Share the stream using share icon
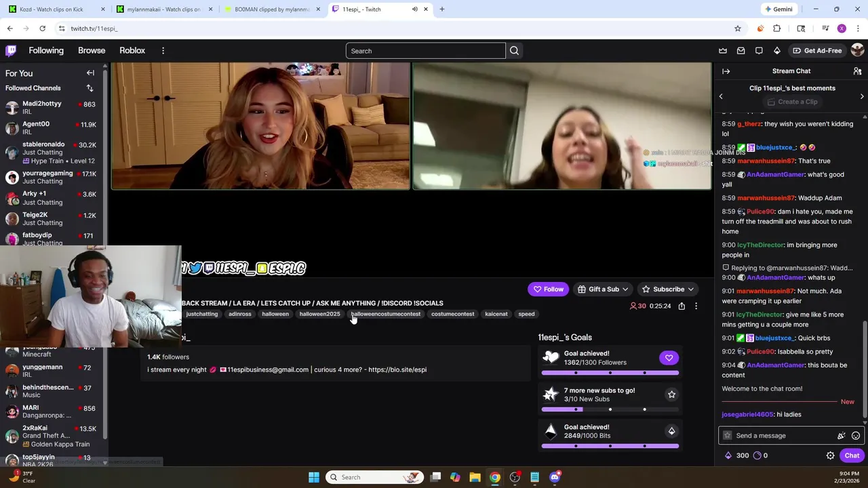 click(682, 306)
